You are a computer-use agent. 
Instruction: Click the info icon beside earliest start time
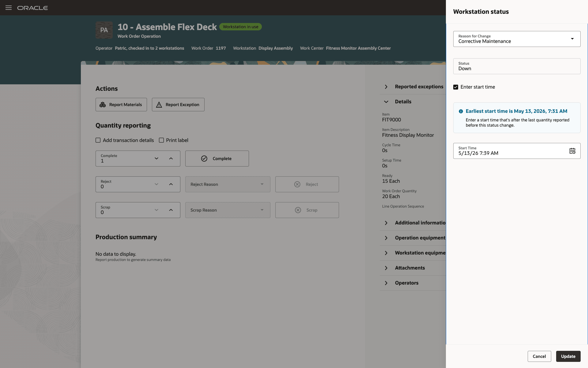pyautogui.click(x=461, y=111)
